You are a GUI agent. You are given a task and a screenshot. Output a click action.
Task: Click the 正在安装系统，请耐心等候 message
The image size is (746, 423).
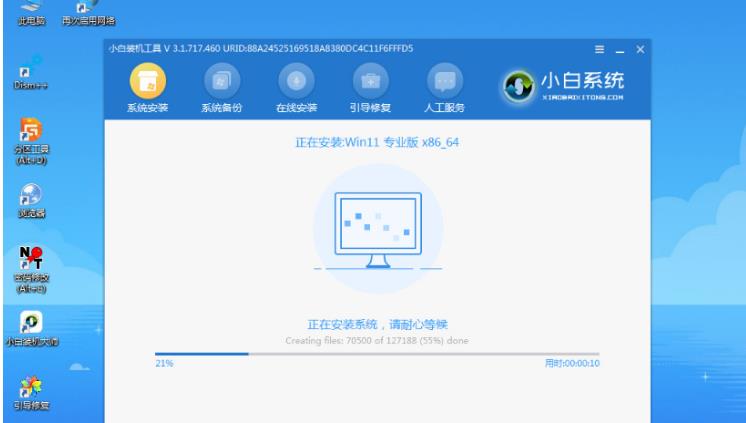tap(377, 325)
